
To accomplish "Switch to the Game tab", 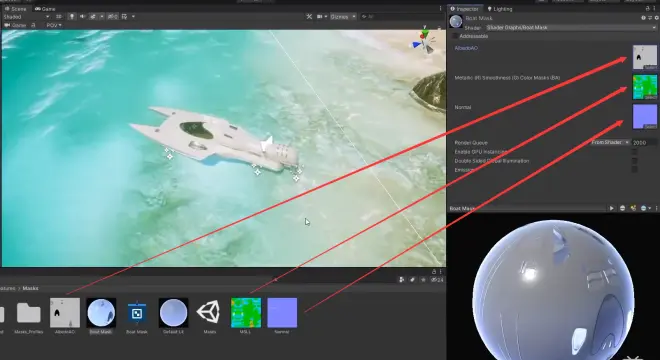I will [45, 8].
